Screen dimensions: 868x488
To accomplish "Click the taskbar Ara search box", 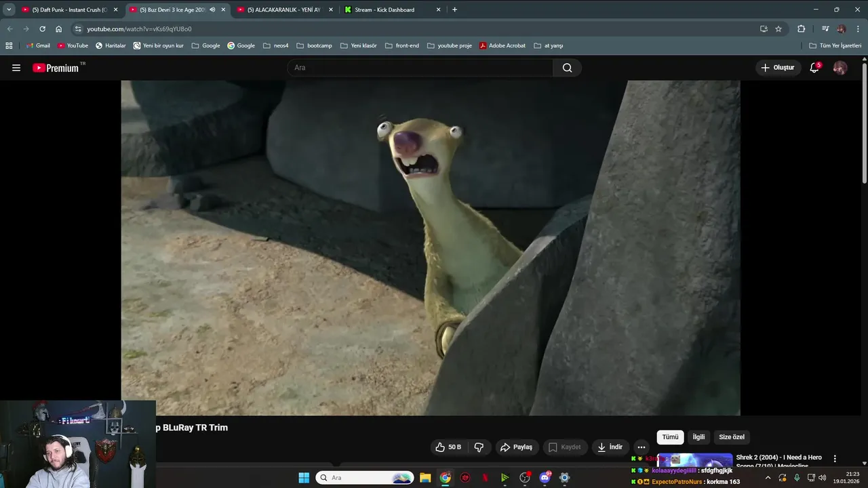I will [x=365, y=478].
